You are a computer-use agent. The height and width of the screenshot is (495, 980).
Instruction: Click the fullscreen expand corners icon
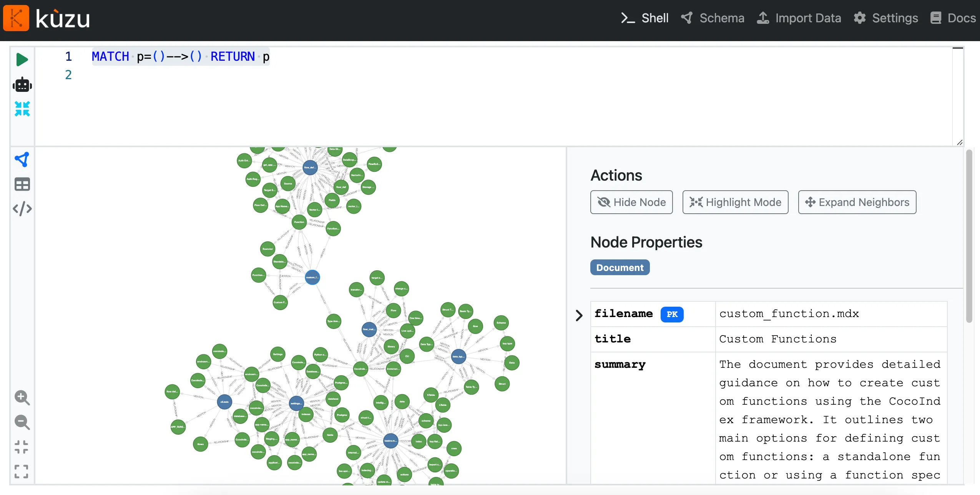22,471
